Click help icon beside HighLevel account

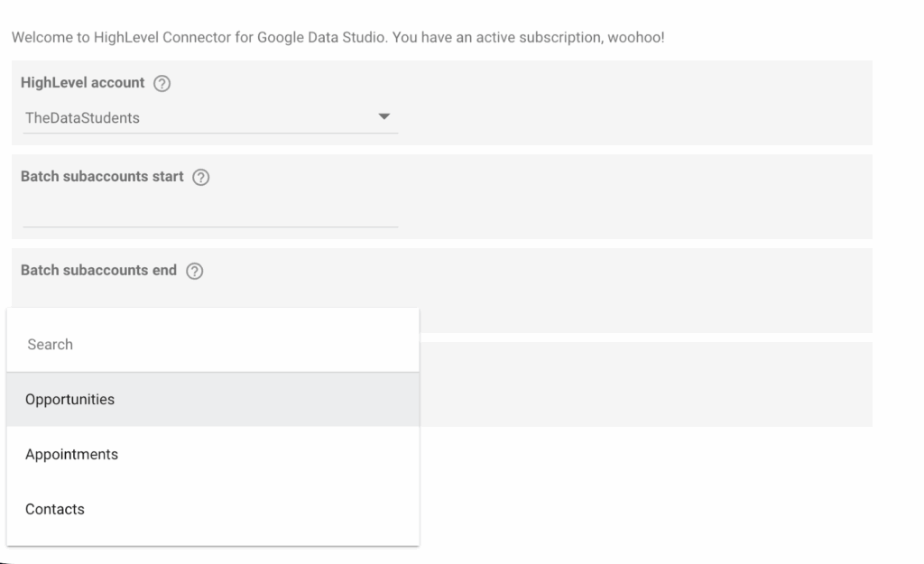tap(162, 83)
